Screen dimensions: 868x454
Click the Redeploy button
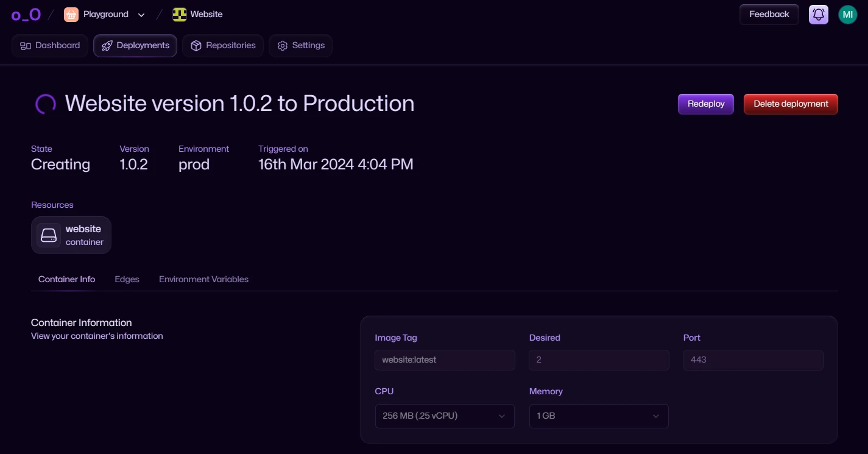[x=706, y=104]
